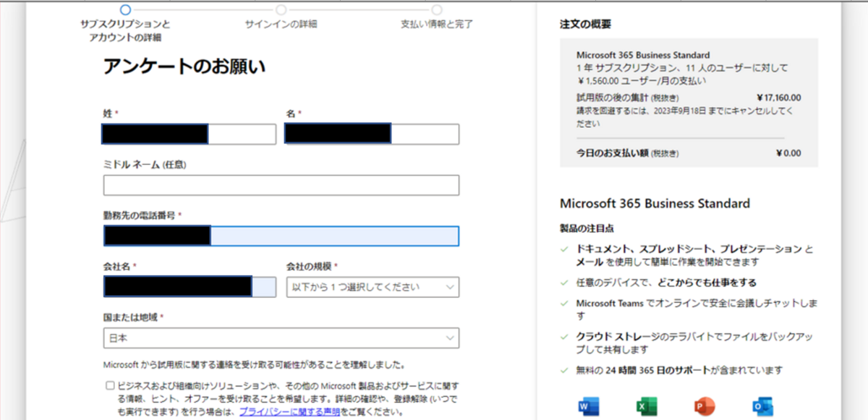Click the 会社名 input field
This screenshot has width=868, height=420.
pos(190,287)
